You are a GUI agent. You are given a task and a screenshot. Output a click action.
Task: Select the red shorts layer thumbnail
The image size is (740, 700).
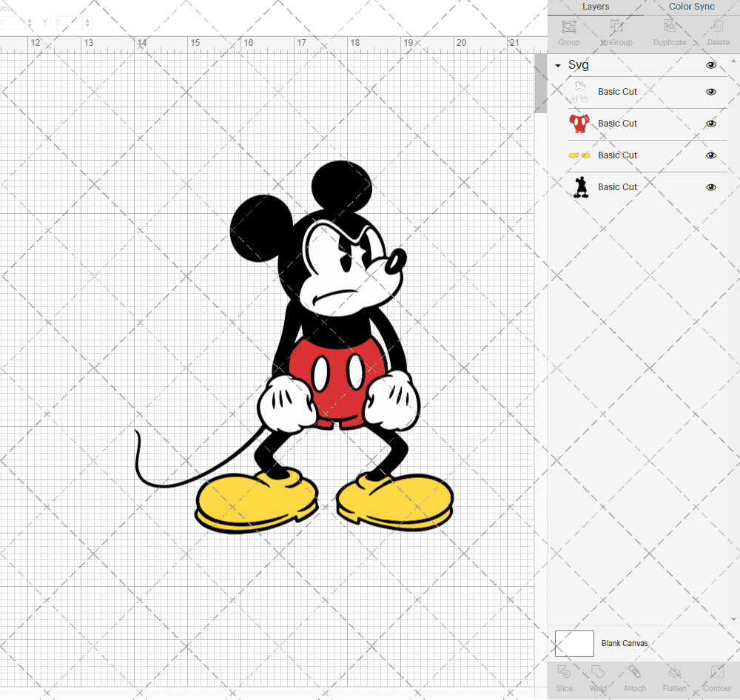point(579,123)
